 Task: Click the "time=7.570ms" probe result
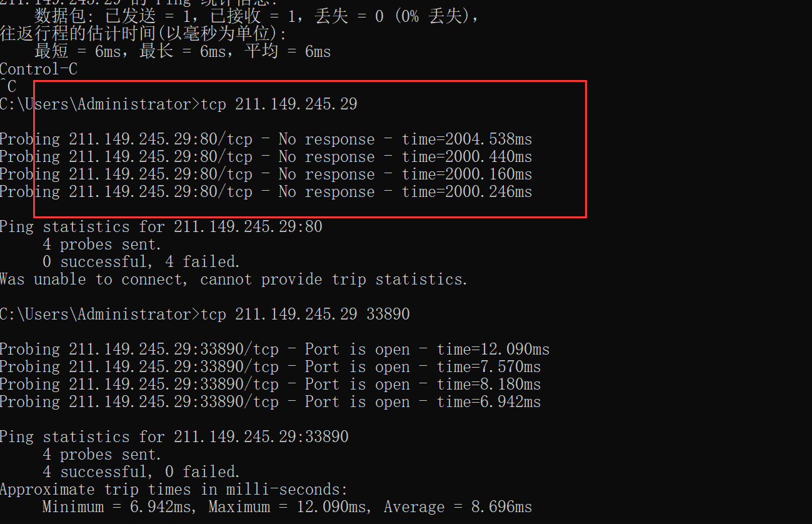(x=489, y=367)
